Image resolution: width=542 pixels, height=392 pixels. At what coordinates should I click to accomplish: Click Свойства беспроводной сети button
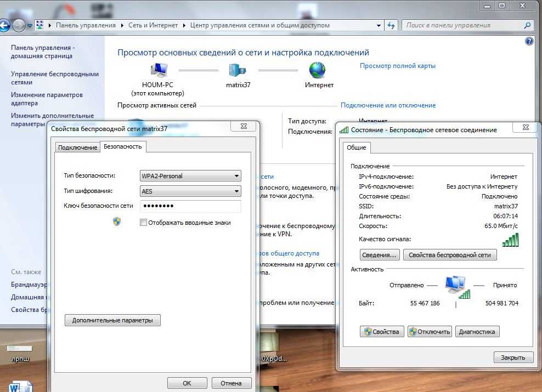coord(450,255)
